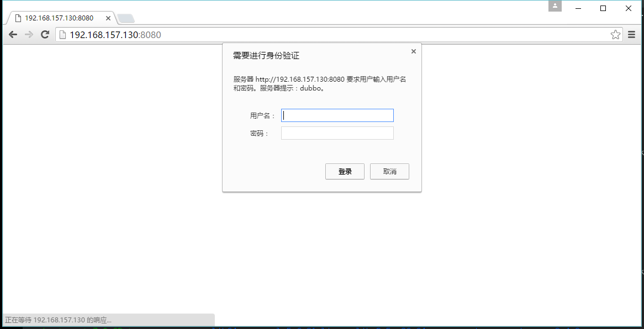Screen dimensions: 644x329
Task: Click the page document icon on the tab
Action: point(19,17)
